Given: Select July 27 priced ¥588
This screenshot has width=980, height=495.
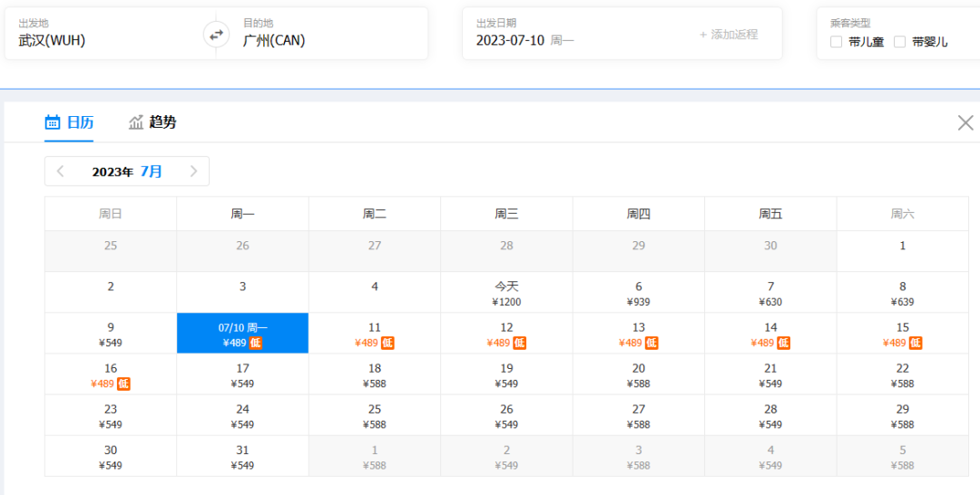Looking at the screenshot, I should (639, 415).
